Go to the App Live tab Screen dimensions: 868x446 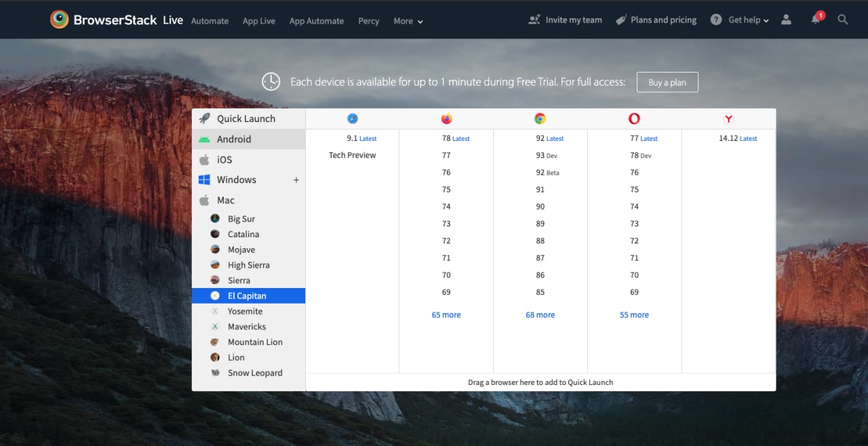[259, 21]
